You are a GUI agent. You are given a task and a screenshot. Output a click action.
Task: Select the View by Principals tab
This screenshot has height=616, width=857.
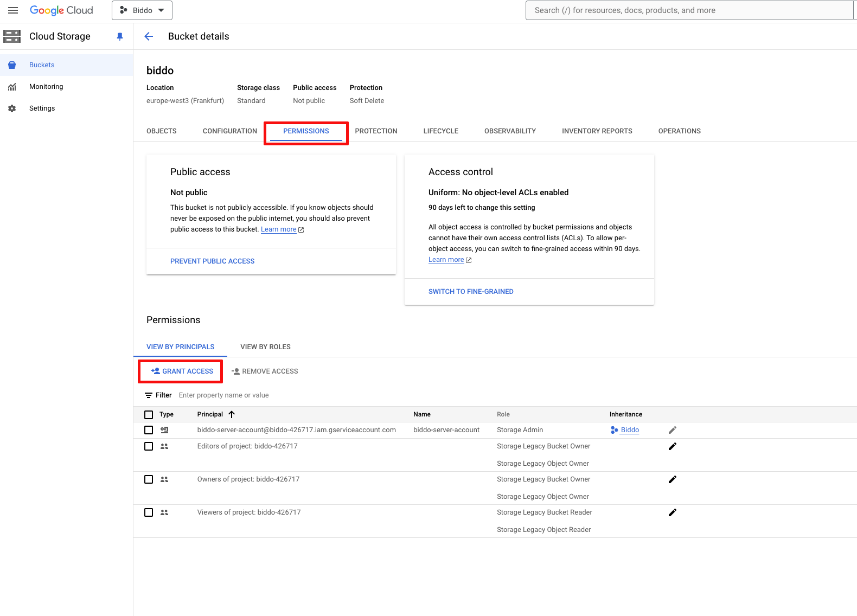(x=181, y=347)
